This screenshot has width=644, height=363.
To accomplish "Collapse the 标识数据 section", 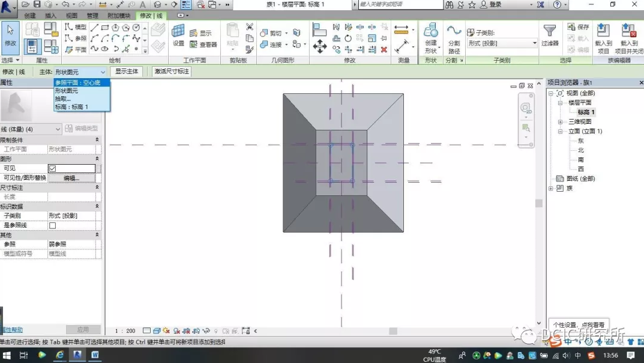I will 97,206.
